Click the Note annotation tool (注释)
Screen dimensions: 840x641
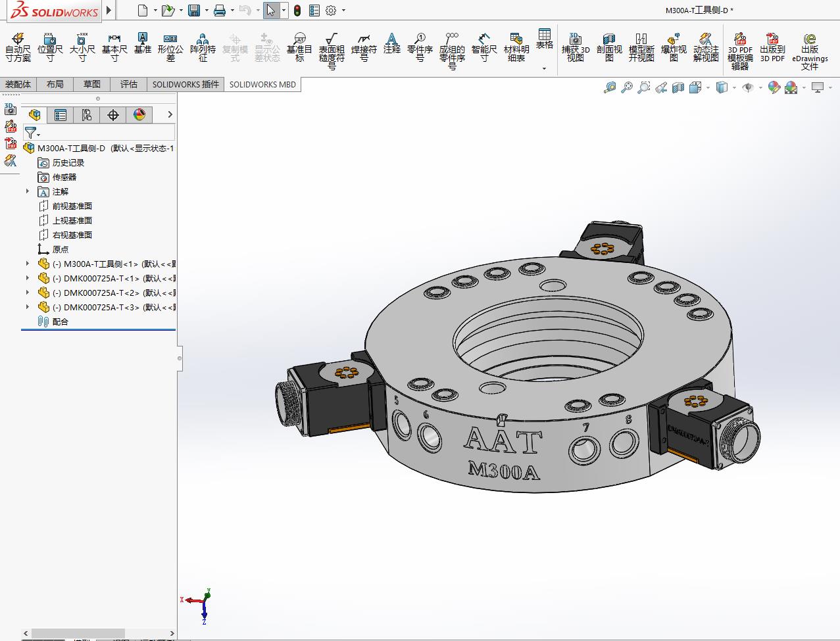392,43
